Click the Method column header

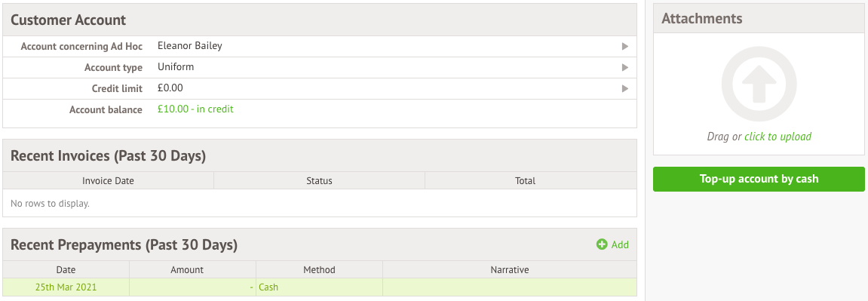320,269
